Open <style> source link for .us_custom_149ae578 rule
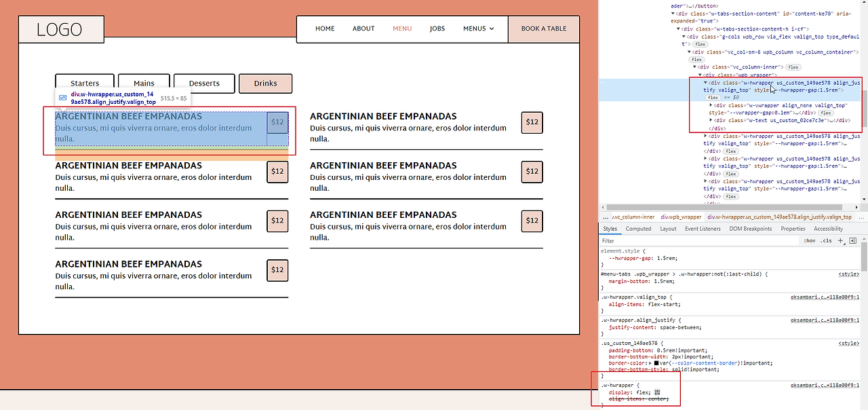Image resolution: width=868 pixels, height=410 pixels. (x=849, y=343)
